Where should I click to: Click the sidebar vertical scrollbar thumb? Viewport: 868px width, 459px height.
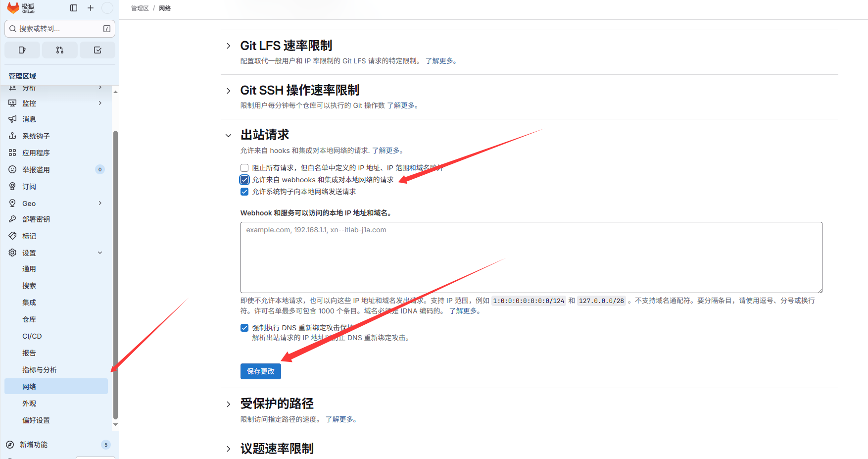[x=115, y=275]
